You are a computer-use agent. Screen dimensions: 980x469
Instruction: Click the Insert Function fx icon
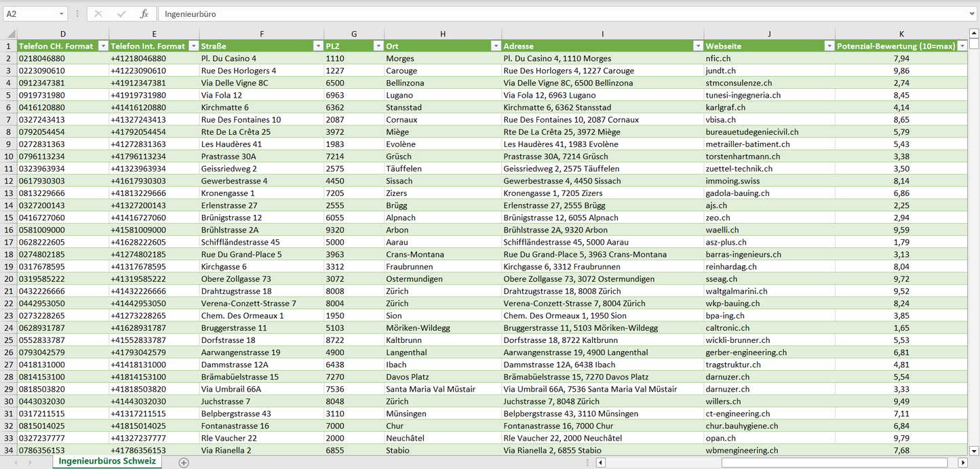point(144,14)
